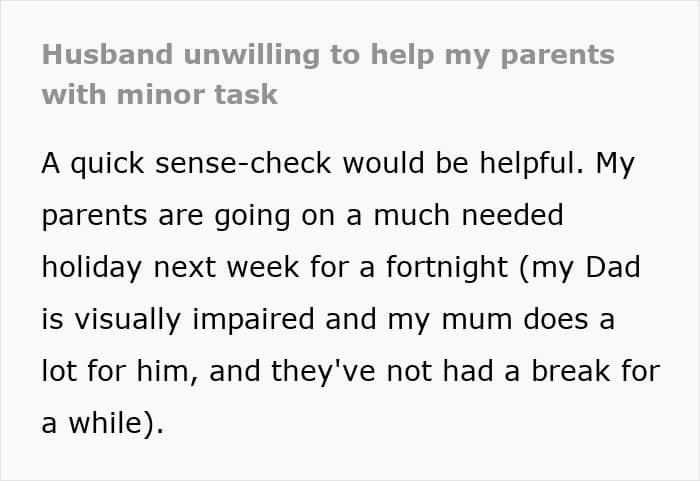Viewport: 700px width, 481px height.
Task: Click the 'with minor task' title line
Action: coord(159,95)
